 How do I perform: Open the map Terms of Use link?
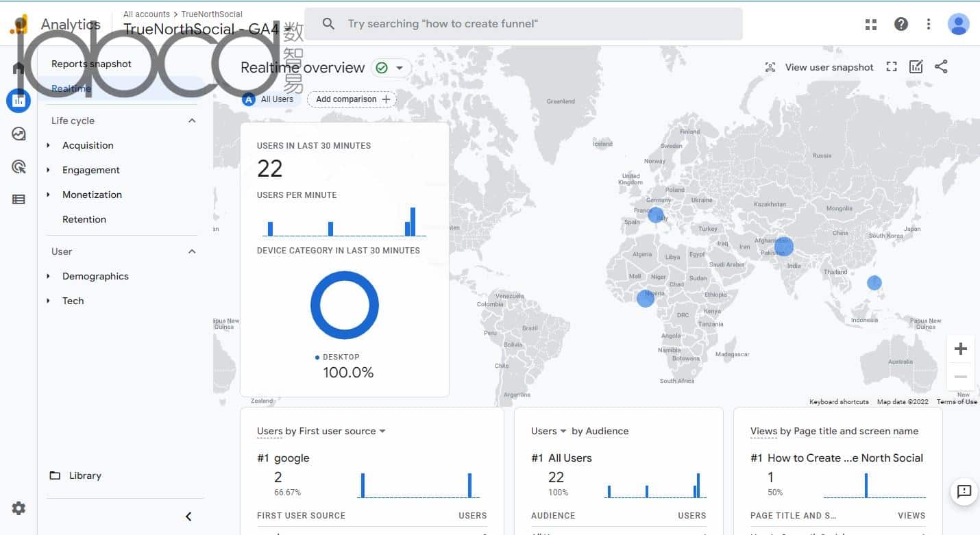click(x=957, y=402)
